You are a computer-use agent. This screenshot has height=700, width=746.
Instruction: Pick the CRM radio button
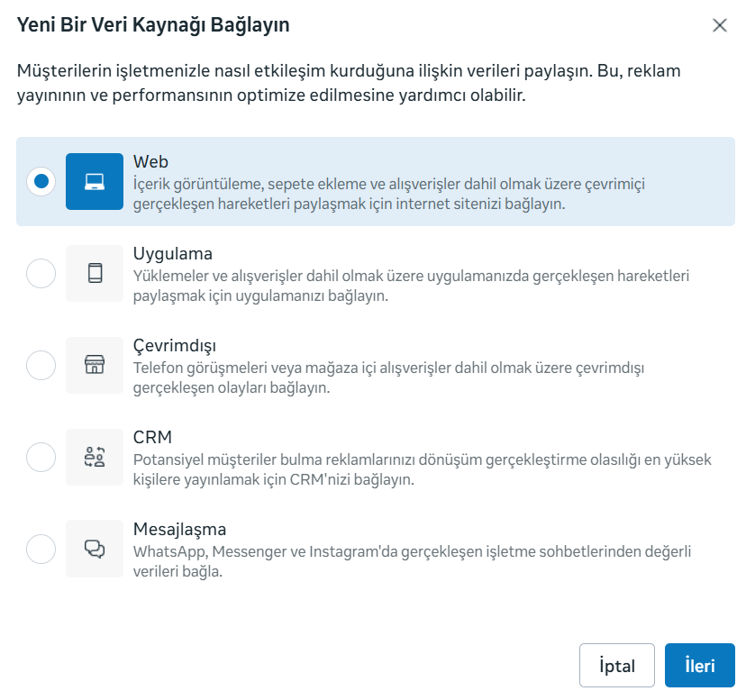tap(41, 457)
